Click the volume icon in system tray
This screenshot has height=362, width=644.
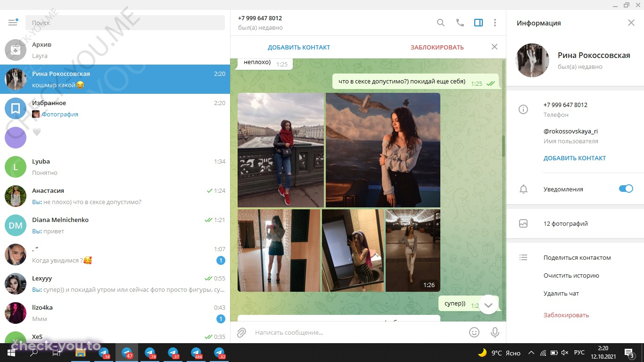pos(565,353)
